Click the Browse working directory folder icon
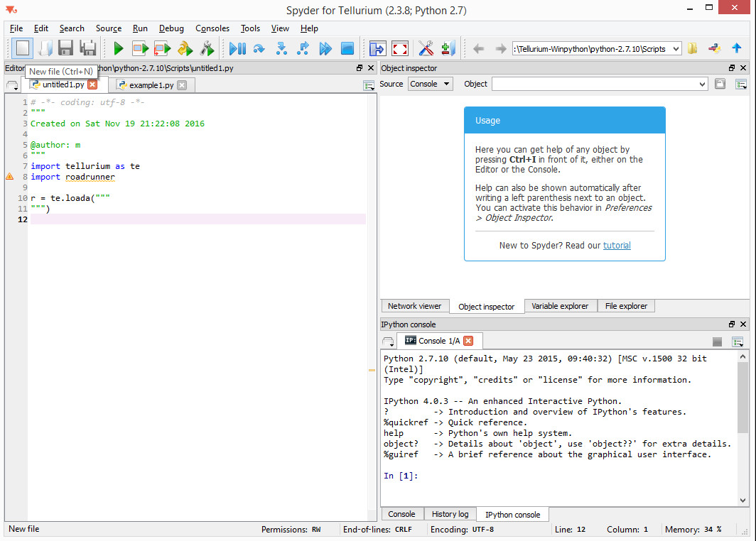The height and width of the screenshot is (541, 756). tap(692, 49)
